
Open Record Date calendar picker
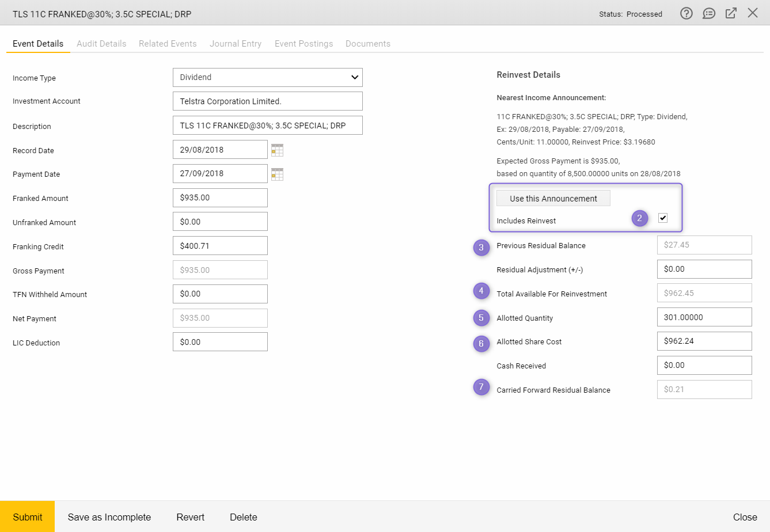277,150
